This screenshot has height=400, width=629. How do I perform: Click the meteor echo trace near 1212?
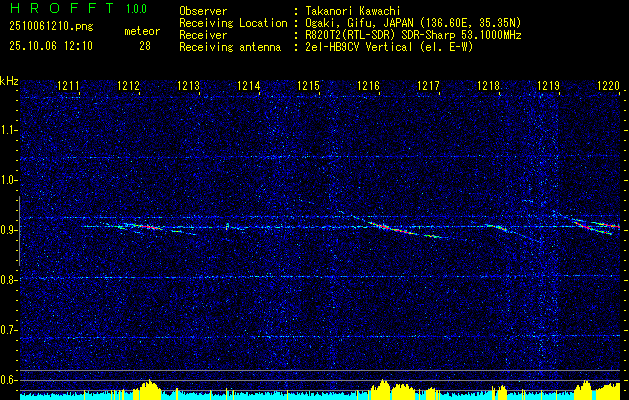pos(140,227)
